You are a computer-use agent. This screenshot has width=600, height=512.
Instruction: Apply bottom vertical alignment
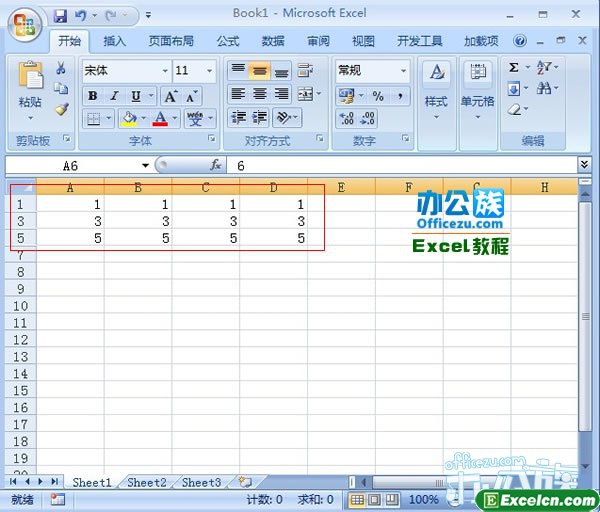[x=281, y=71]
